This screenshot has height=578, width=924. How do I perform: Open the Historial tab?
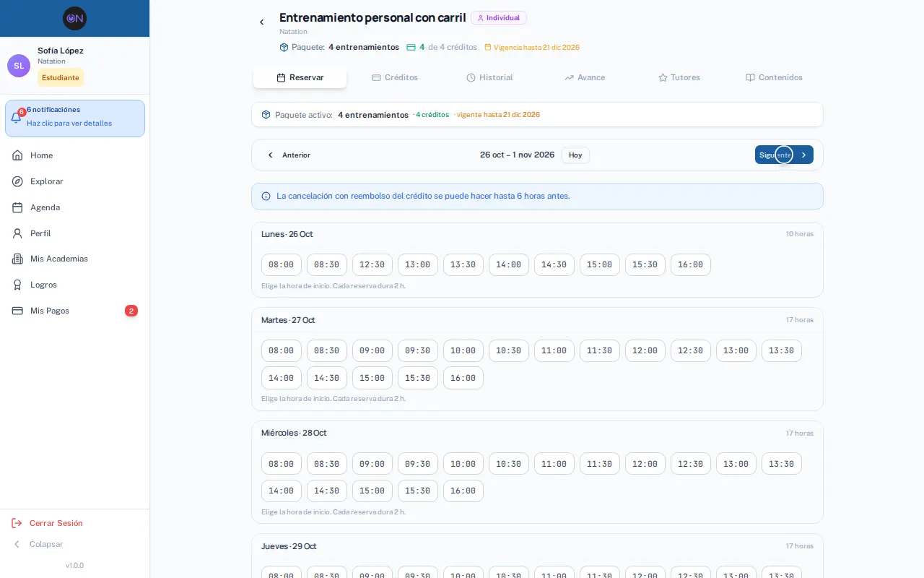tap(489, 77)
